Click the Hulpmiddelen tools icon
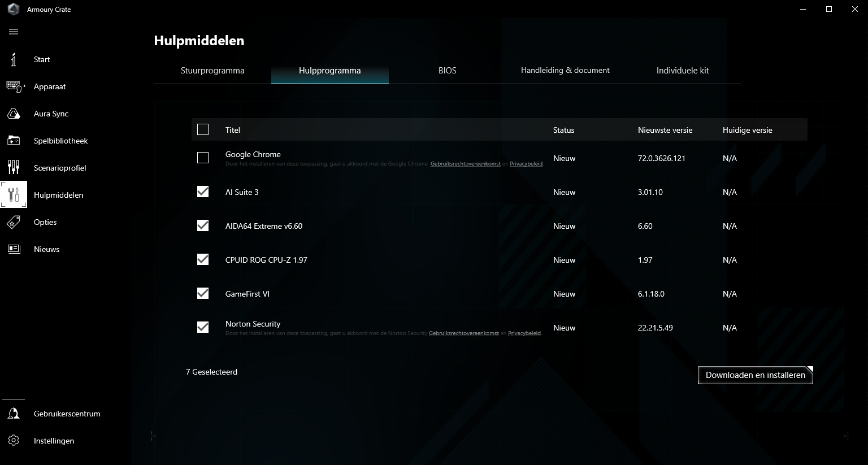Screen dimensions: 868x465 pos(14,195)
